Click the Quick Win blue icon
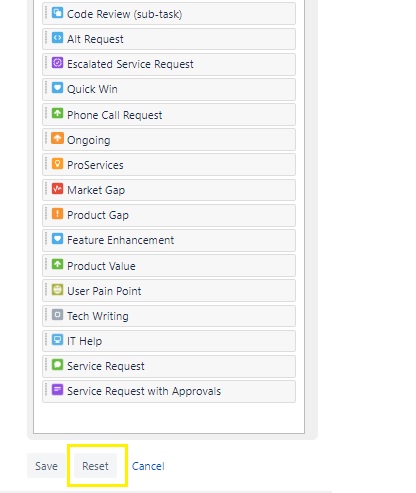The image size is (416, 493). click(57, 88)
